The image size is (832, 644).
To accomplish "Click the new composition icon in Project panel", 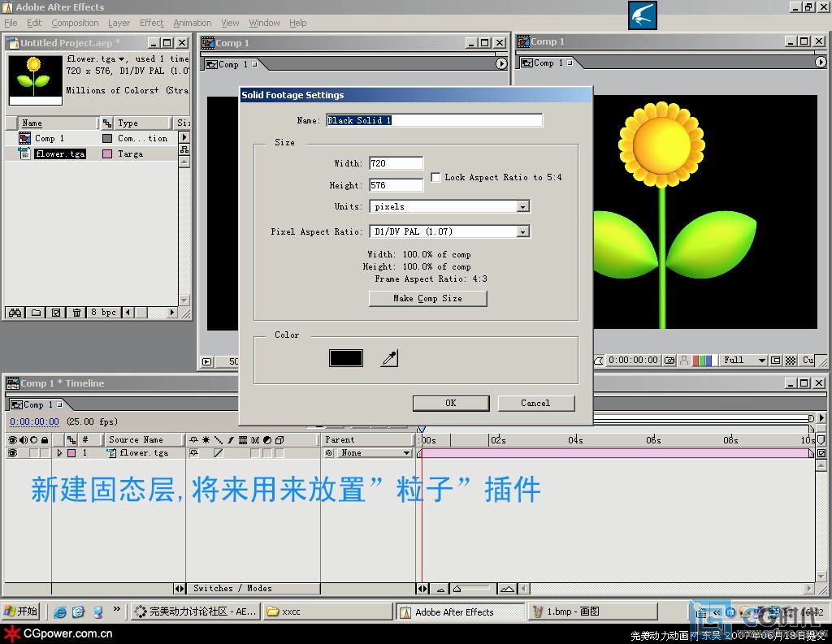I will click(56, 313).
